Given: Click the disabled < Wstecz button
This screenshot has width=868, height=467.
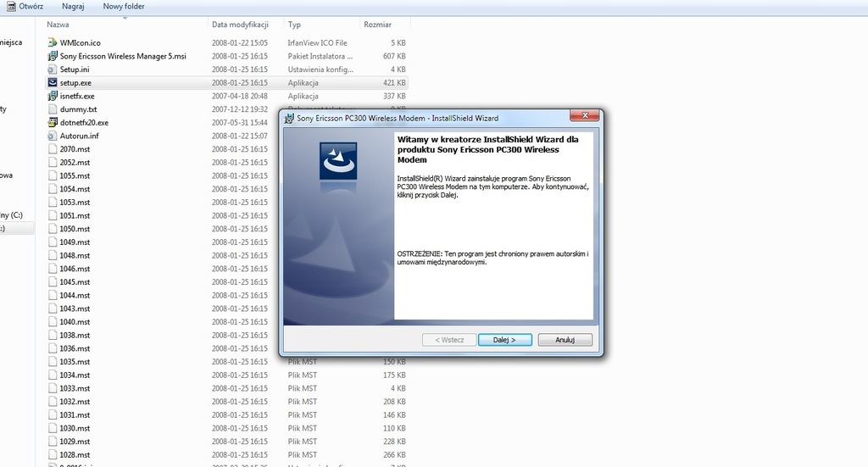Looking at the screenshot, I should [x=449, y=340].
